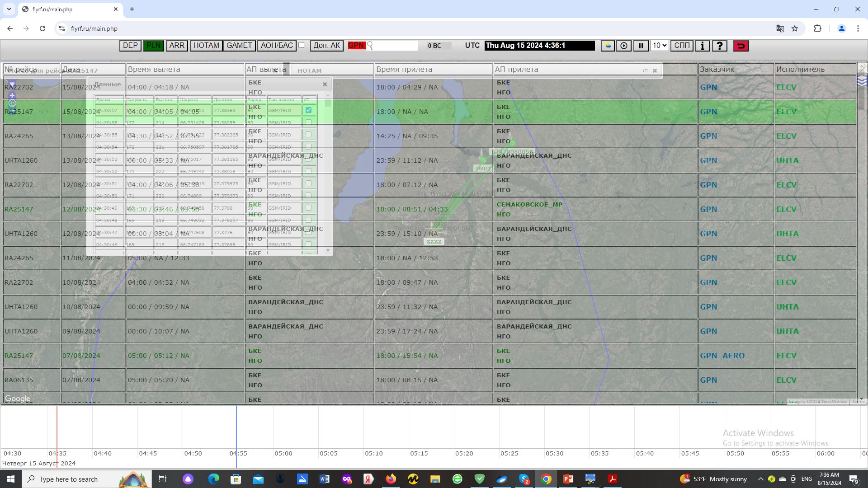This screenshot has width=868, height=488.
Task: Close the Данные data panel
Action: [x=325, y=84]
